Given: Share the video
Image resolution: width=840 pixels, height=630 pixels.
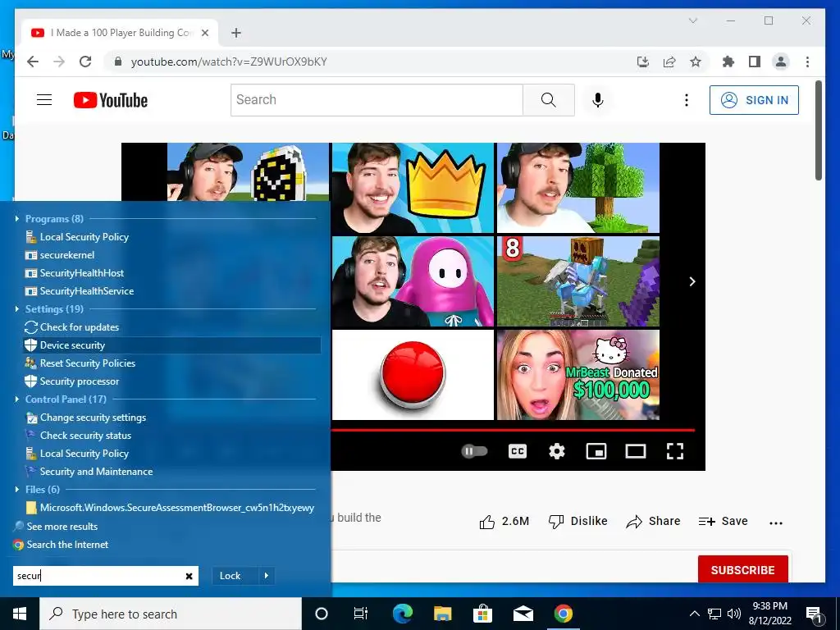Looking at the screenshot, I should click(x=653, y=521).
